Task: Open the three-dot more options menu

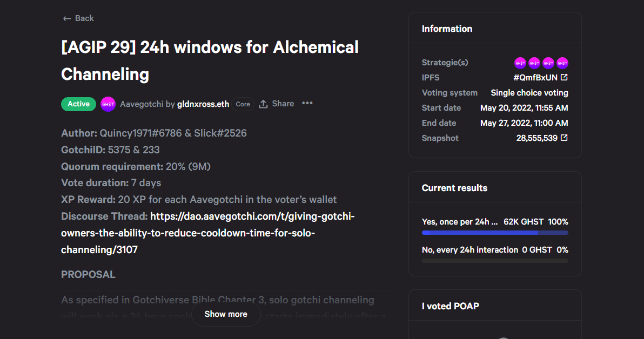Action: [307, 104]
